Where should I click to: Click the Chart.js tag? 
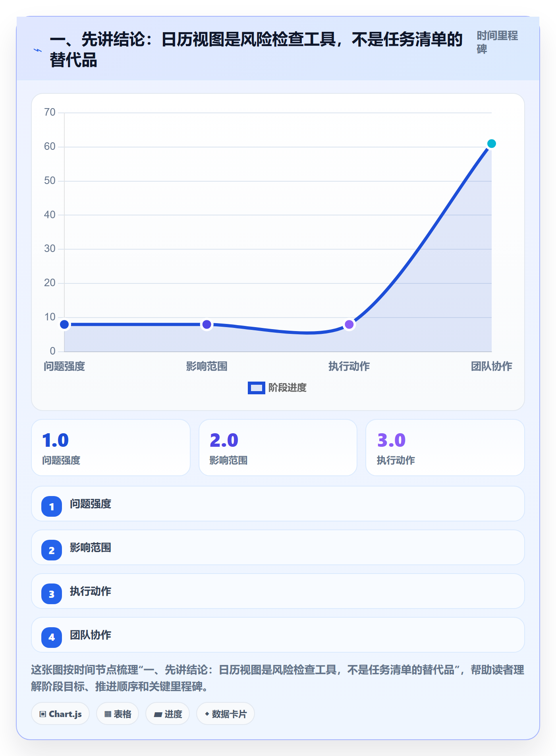click(60, 714)
